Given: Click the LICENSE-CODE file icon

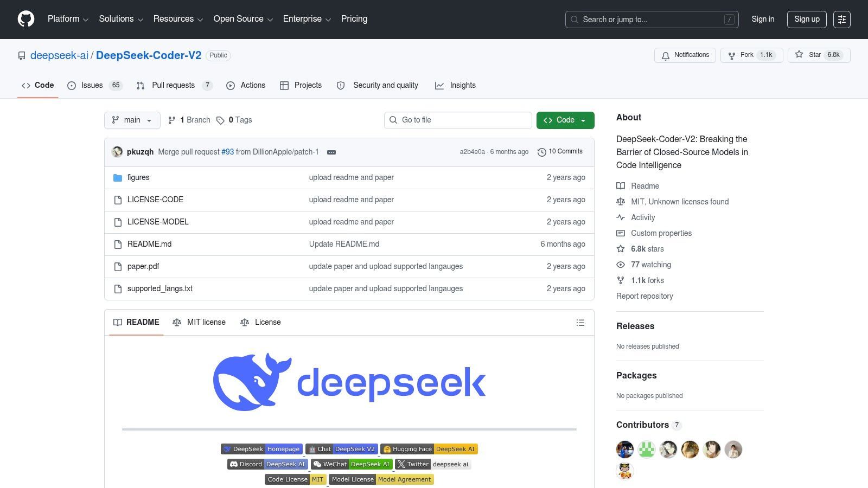Looking at the screenshot, I should (x=118, y=200).
